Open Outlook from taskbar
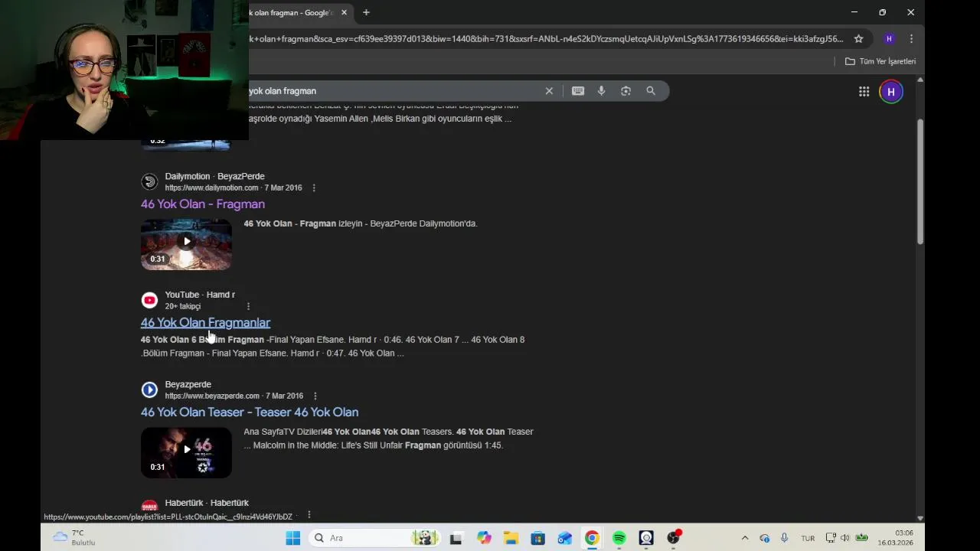The height and width of the screenshot is (551, 980). pyautogui.click(x=564, y=538)
